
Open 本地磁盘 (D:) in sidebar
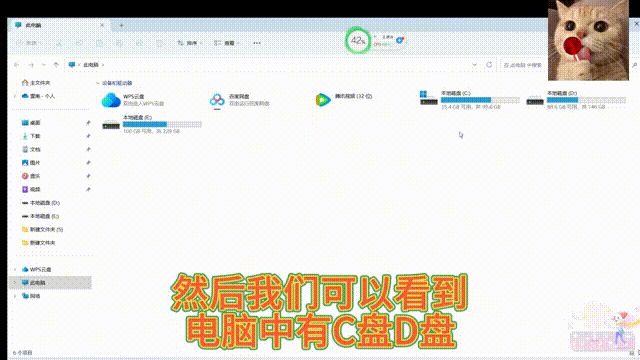tap(41, 203)
